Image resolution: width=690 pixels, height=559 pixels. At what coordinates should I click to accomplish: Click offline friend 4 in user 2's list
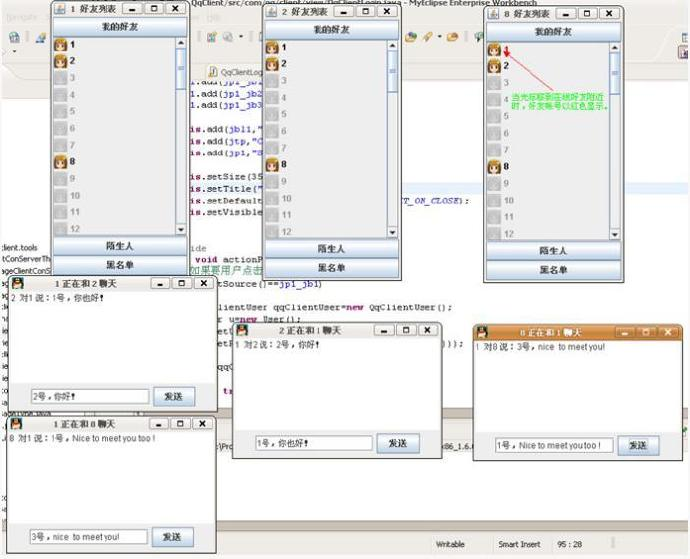tap(272, 98)
